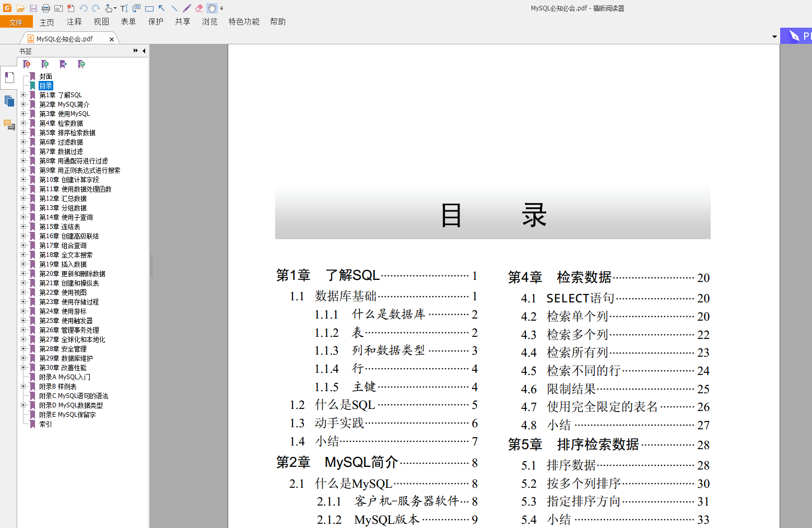Jump to 索引 bookmark
The height and width of the screenshot is (528, 812).
[45, 424]
